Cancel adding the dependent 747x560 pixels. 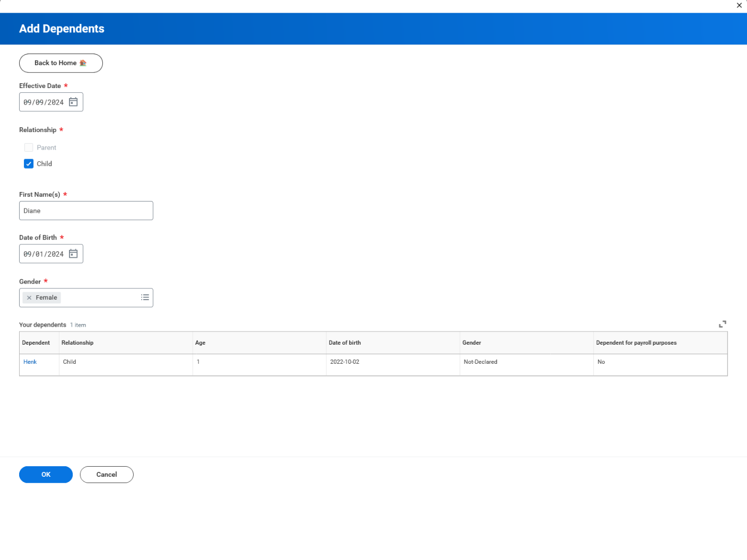pos(106,474)
